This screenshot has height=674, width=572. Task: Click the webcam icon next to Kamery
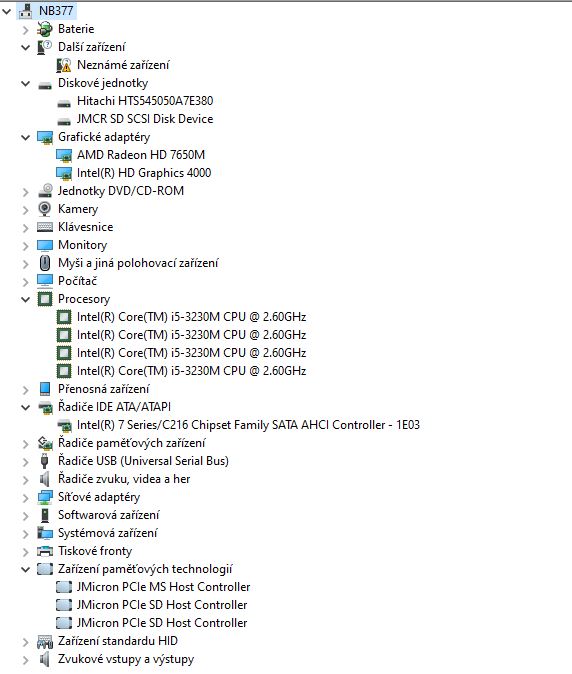point(44,209)
